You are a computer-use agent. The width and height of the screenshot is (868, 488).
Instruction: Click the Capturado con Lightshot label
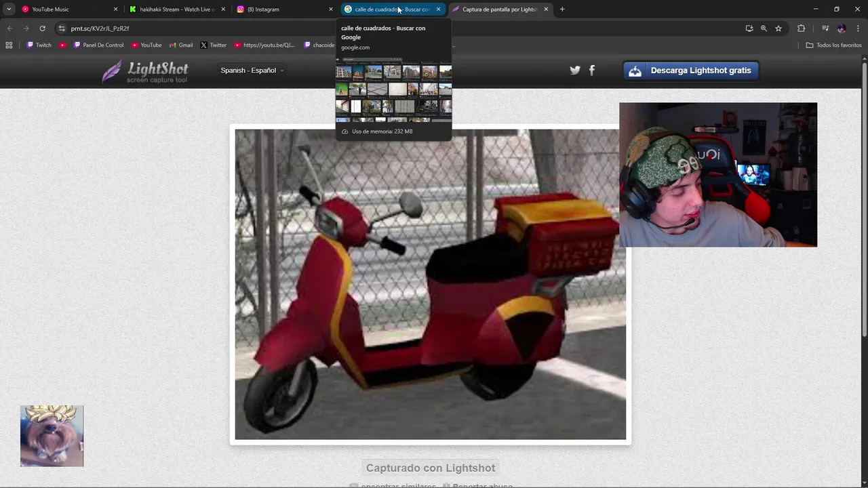[431, 468]
